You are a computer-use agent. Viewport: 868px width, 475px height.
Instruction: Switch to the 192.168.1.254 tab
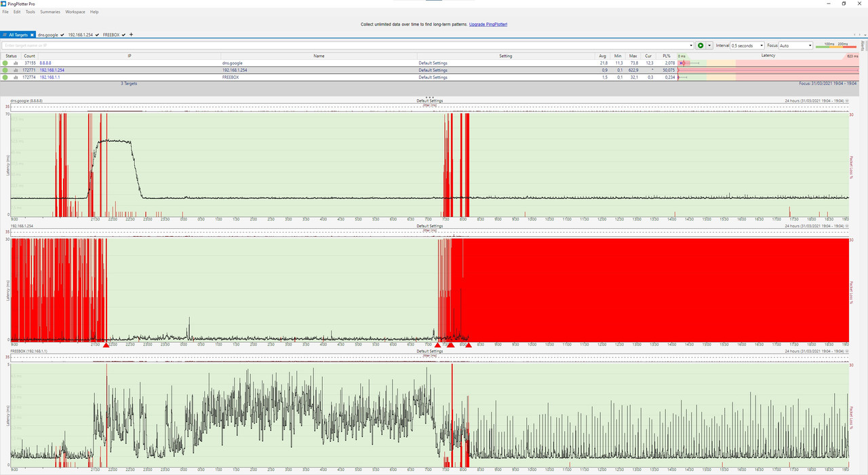click(83, 35)
